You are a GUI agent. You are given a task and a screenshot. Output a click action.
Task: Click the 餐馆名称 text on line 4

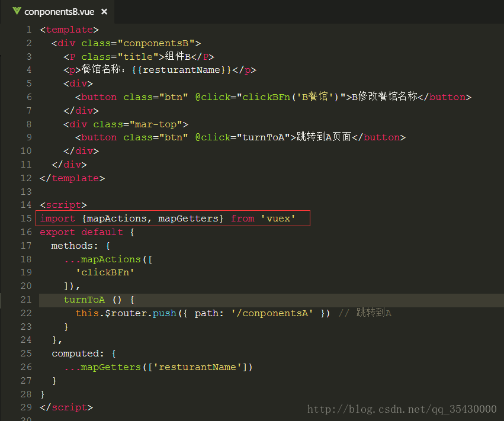(101, 69)
